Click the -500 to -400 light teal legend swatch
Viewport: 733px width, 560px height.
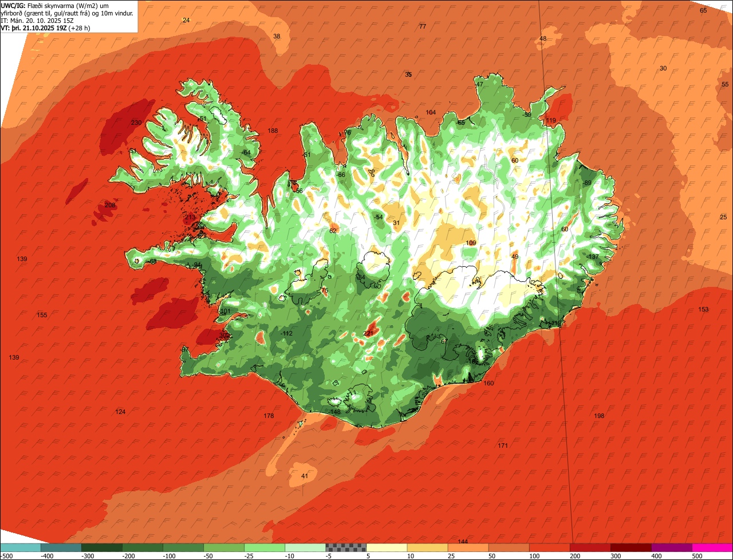pyautogui.click(x=20, y=547)
